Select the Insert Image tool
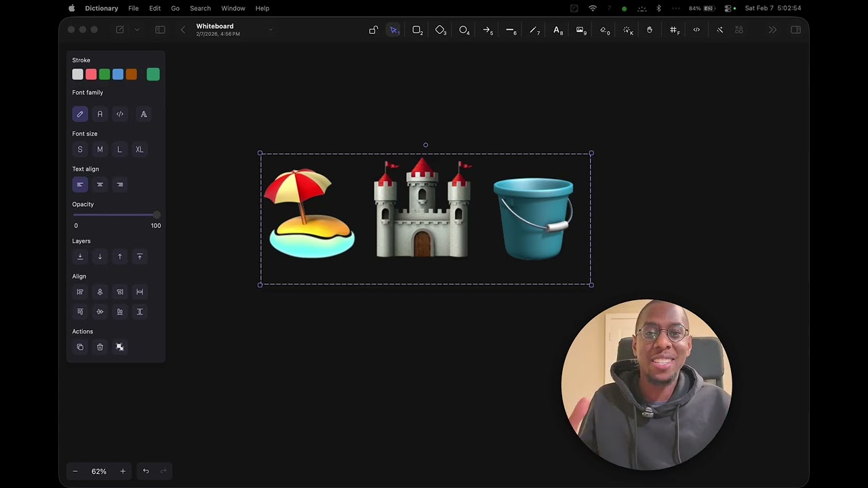The width and height of the screenshot is (868, 488). pos(581,30)
